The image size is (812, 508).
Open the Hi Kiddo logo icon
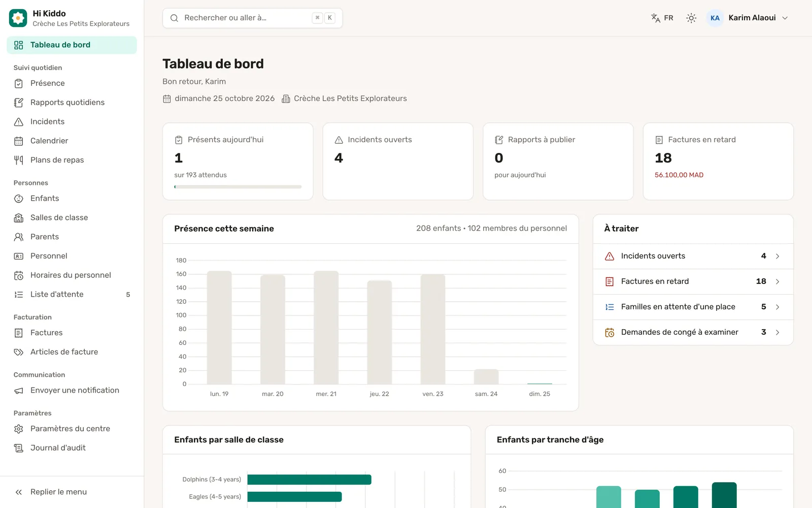coord(18,18)
